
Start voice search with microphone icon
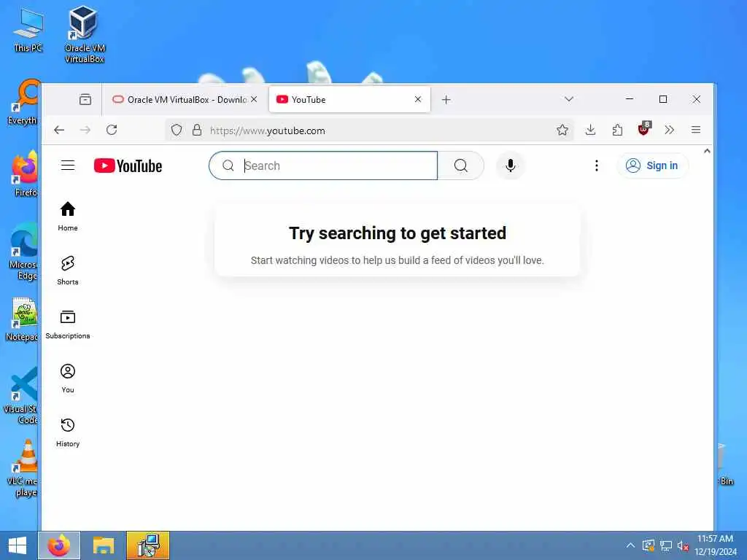[x=510, y=166]
